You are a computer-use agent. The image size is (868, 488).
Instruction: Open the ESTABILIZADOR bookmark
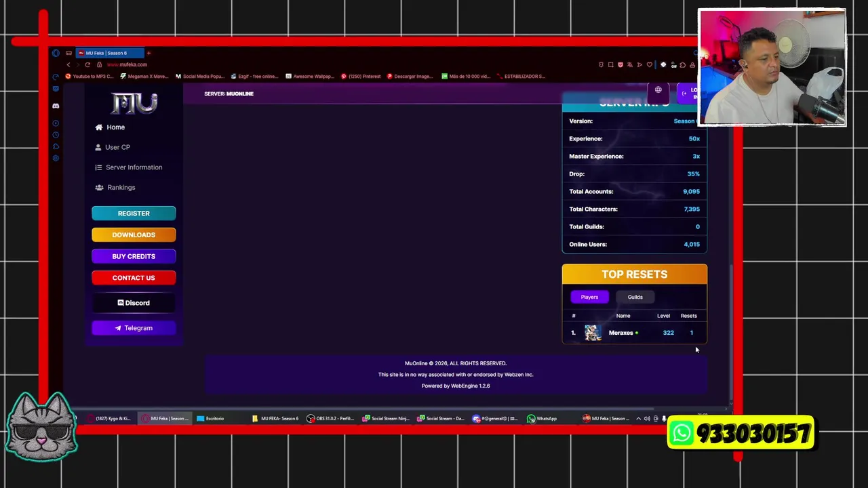tap(521, 77)
